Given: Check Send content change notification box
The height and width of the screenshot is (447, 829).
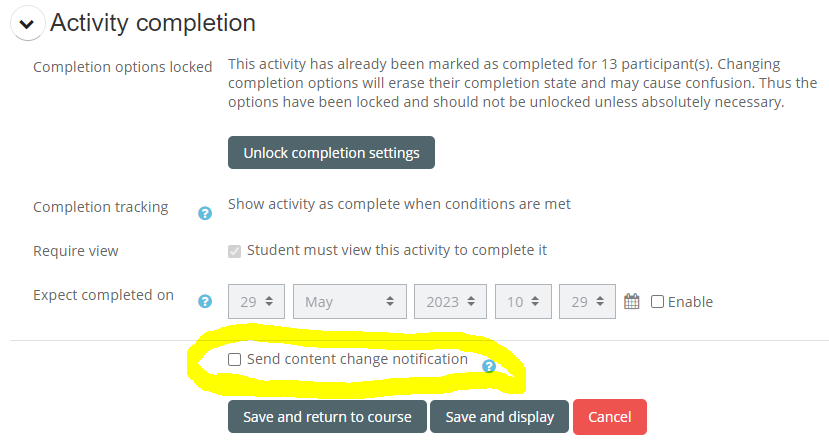Looking at the screenshot, I should 235,359.
